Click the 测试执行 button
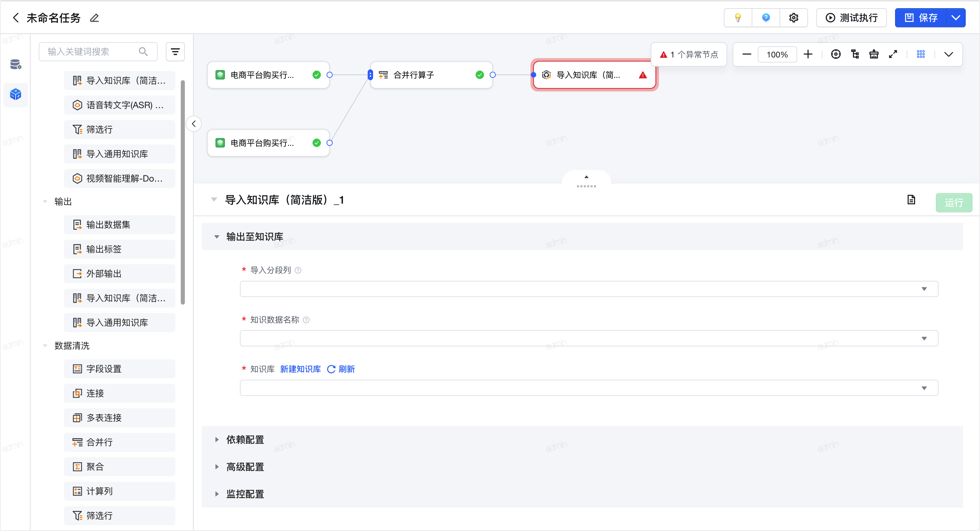This screenshot has width=980, height=531. click(x=852, y=18)
